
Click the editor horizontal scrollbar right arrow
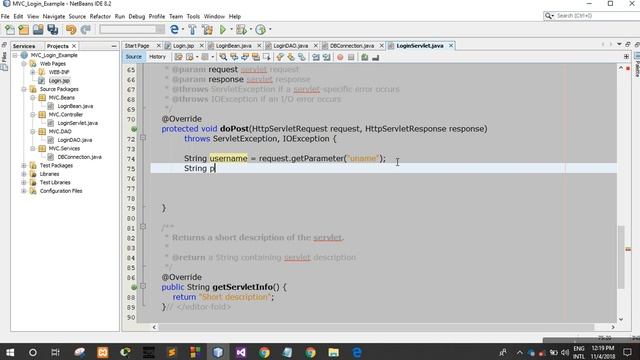[613, 327]
